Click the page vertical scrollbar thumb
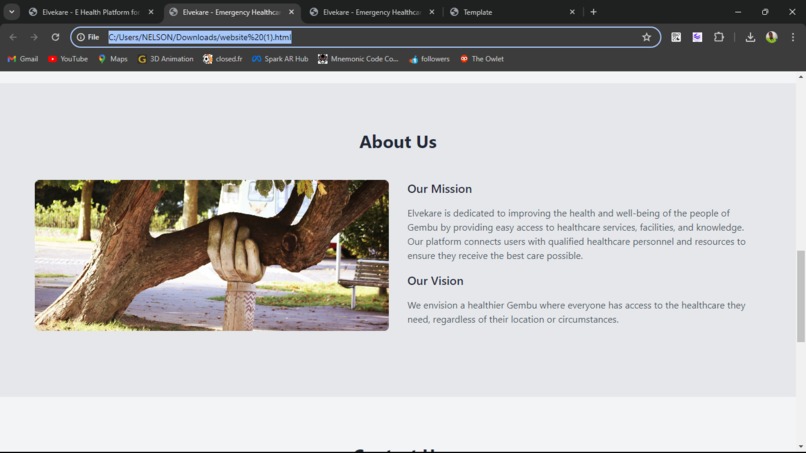Screen dimensions: 806x453 point(800,296)
